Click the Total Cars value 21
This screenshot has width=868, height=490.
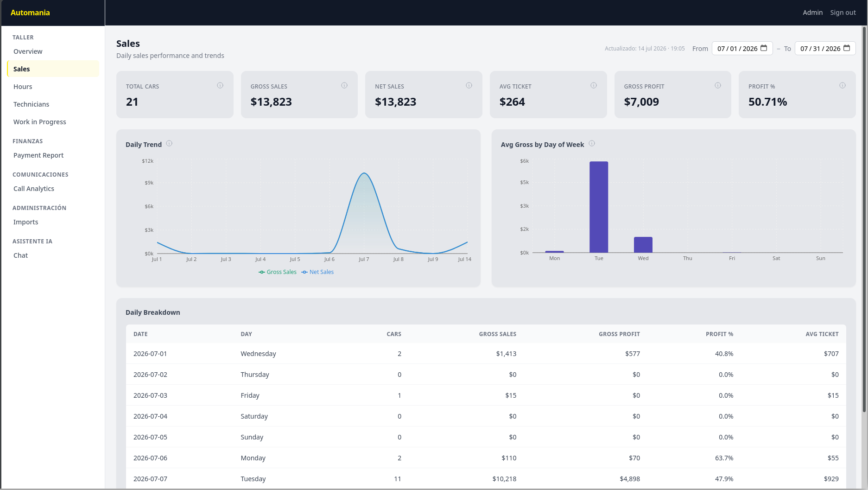coord(132,102)
